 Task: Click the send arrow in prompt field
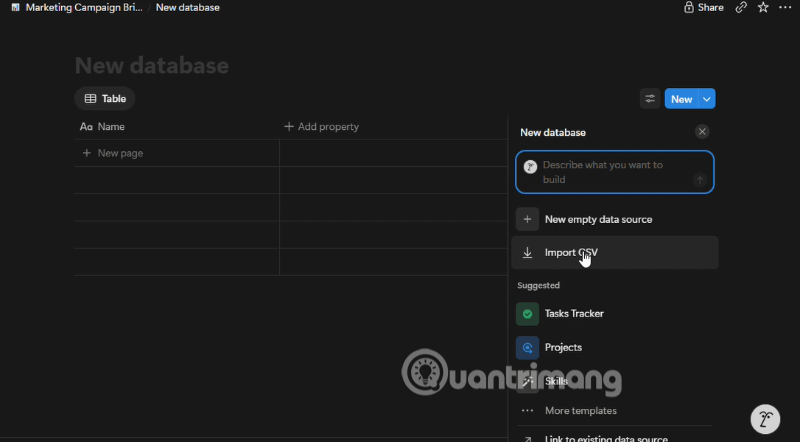[700, 180]
